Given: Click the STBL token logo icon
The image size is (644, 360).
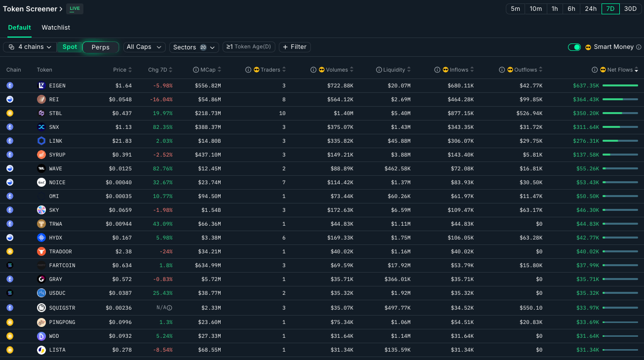Looking at the screenshot, I should pos(41,113).
